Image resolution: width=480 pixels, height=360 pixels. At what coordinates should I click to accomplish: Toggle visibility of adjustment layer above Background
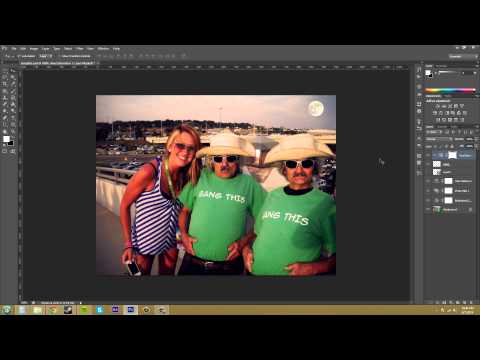coord(428,200)
